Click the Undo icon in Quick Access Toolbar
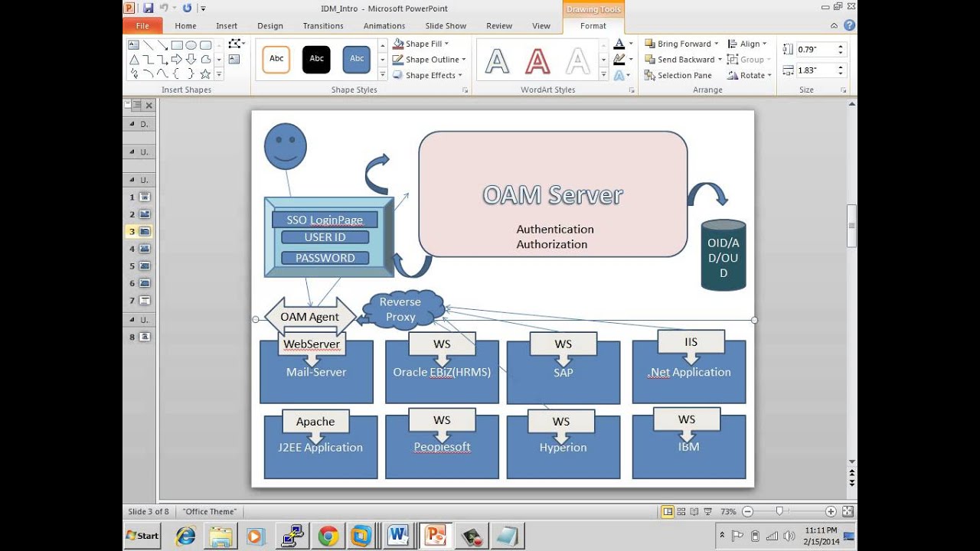Image resolution: width=980 pixels, height=551 pixels. (x=164, y=8)
